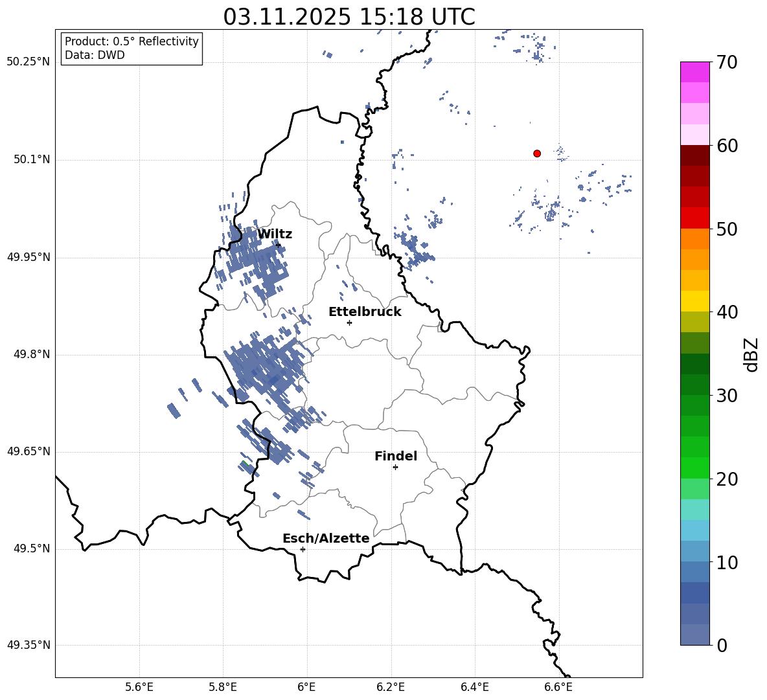Click the orange colorbar segment below 50
767x700 pixels.
695,238
